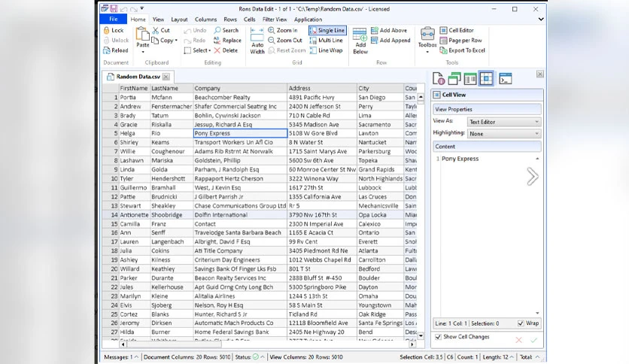Click the vertical scrollbar down arrow
The height and width of the screenshot is (364, 629).
click(421, 336)
